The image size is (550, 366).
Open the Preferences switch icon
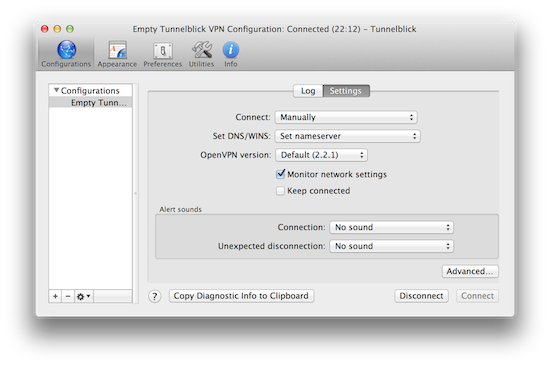pyautogui.click(x=163, y=54)
